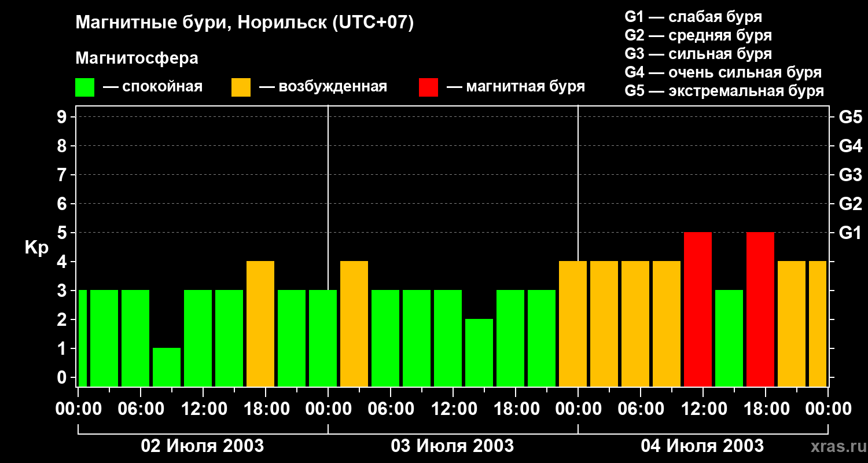Click the 'G3' tick label on right axis
This screenshot has height=463, width=868.
pos(850,175)
